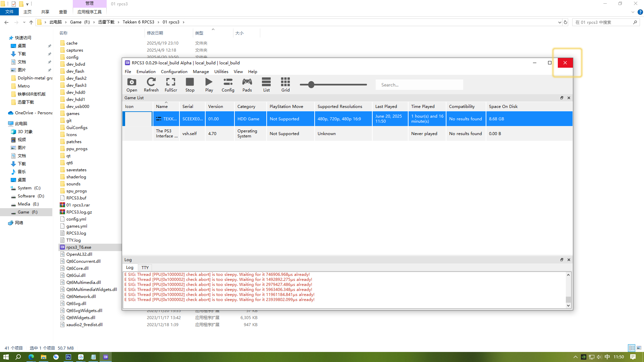This screenshot has width=644, height=362.
Task: Open controller settings via Pads icon
Action: [x=247, y=85]
